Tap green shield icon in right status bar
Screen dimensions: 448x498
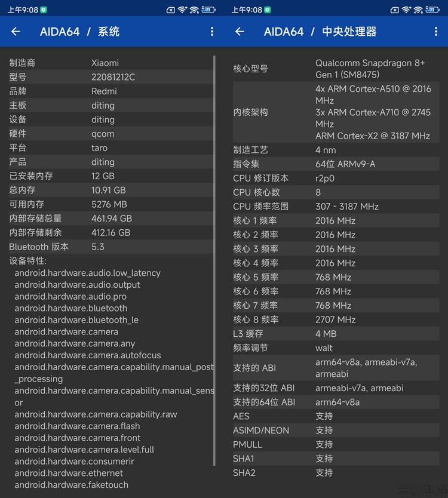pos(268,10)
